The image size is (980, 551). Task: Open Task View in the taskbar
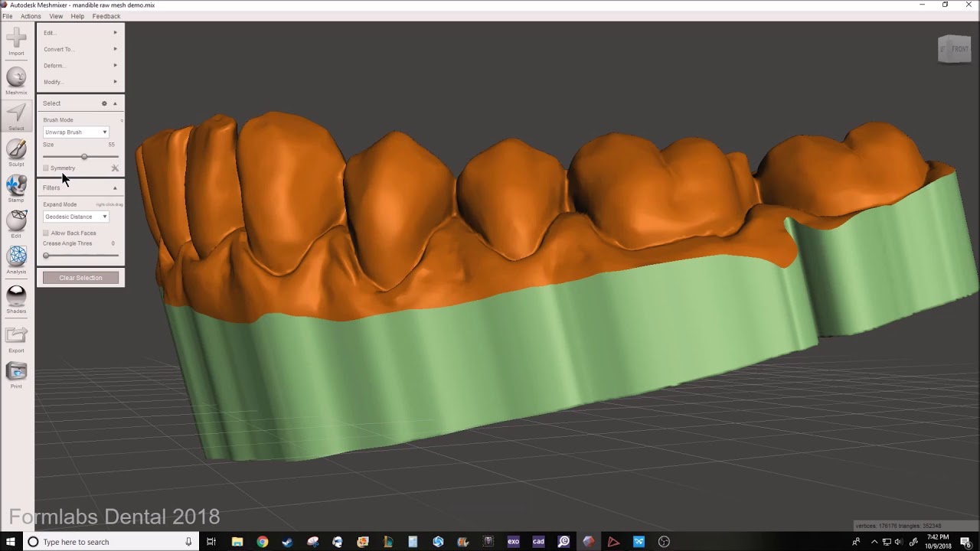(x=211, y=542)
